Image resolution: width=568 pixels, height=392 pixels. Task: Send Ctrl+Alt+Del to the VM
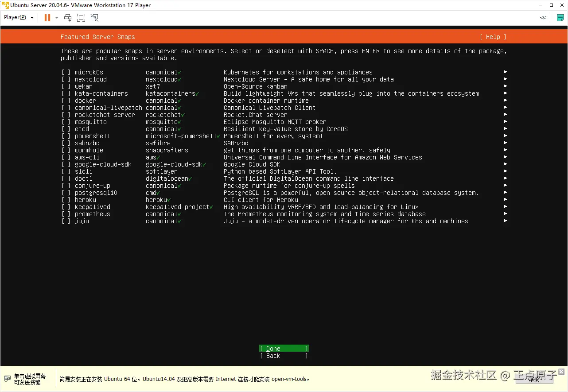pos(68,18)
